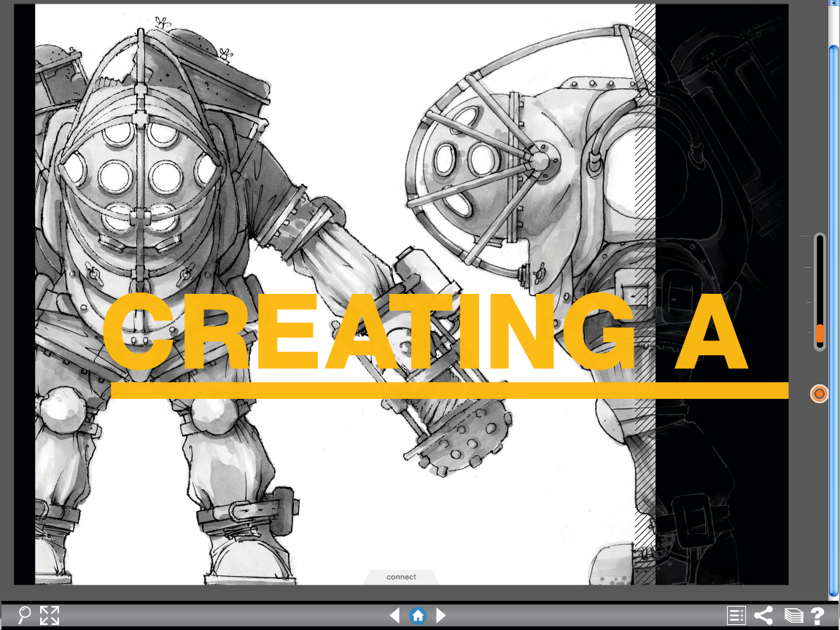This screenshot has height=630, width=840.
Task: Open the search magnifier tool
Action: 24,615
